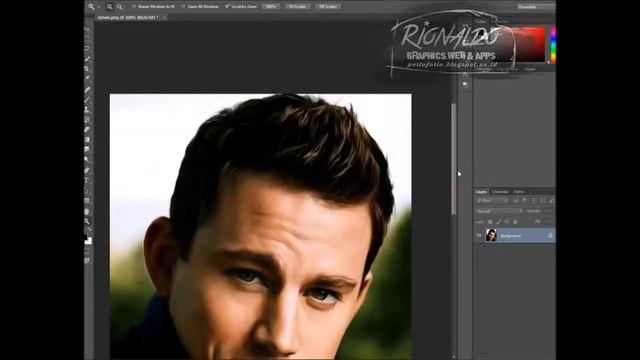Lock image pixels in Layers panel

[499, 222]
